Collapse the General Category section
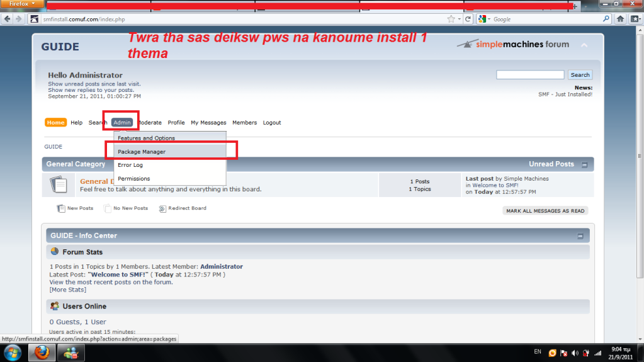The width and height of the screenshot is (644, 362). [x=584, y=165]
